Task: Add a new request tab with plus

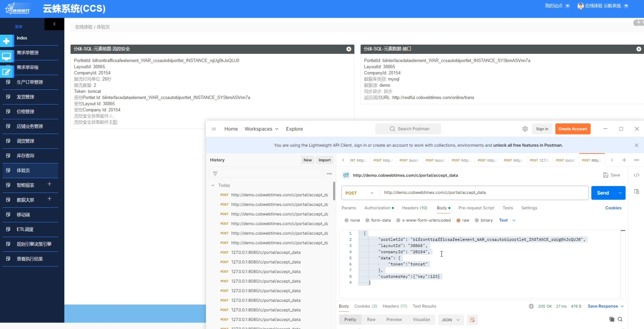Action: 624,160
